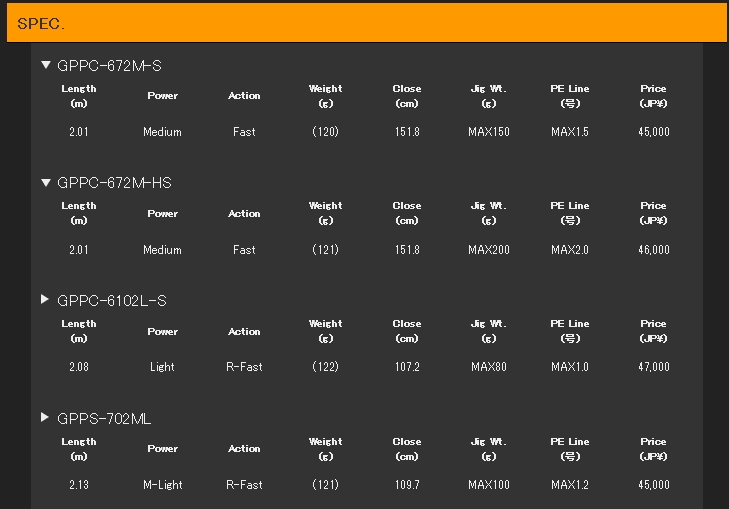The width and height of the screenshot is (729, 509).
Task: Click the 151.8 close length of GPPC-672M-HS
Action: pyautogui.click(x=407, y=250)
